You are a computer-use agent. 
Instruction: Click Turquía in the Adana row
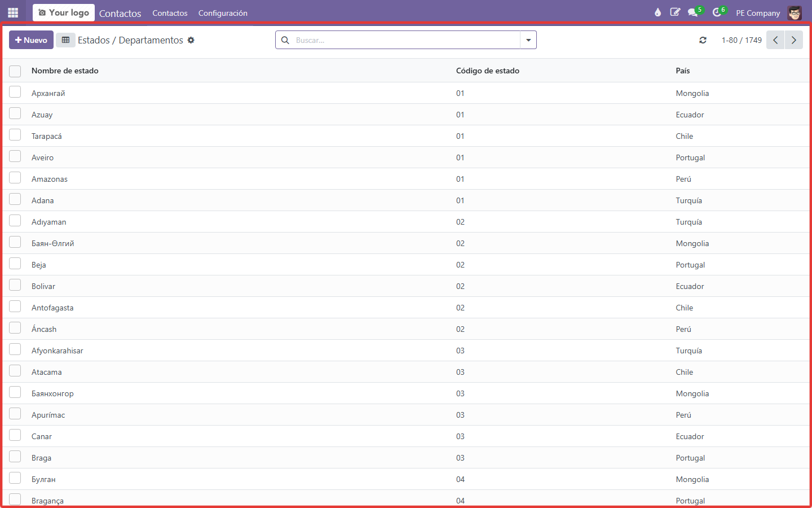point(689,200)
